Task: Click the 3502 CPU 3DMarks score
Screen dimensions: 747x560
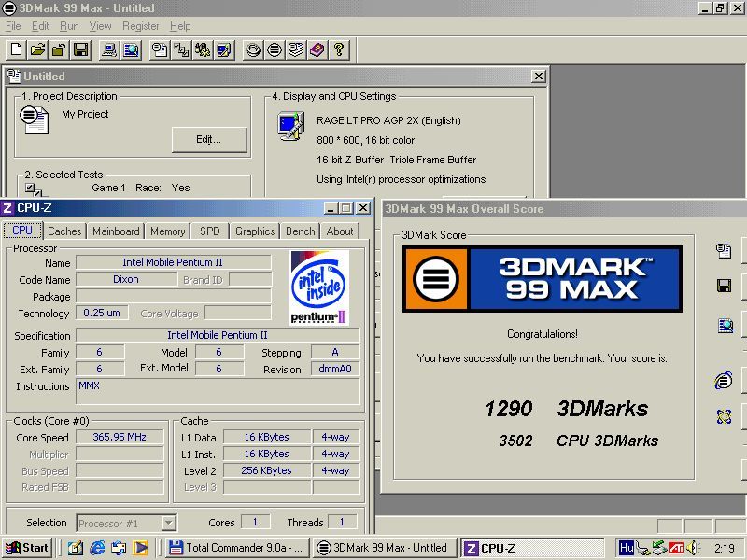Action: [578, 441]
